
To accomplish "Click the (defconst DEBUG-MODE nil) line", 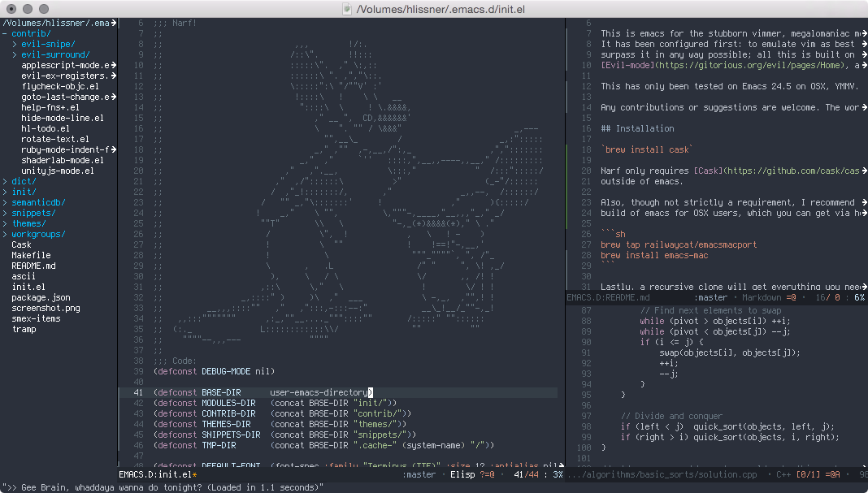I will [214, 371].
